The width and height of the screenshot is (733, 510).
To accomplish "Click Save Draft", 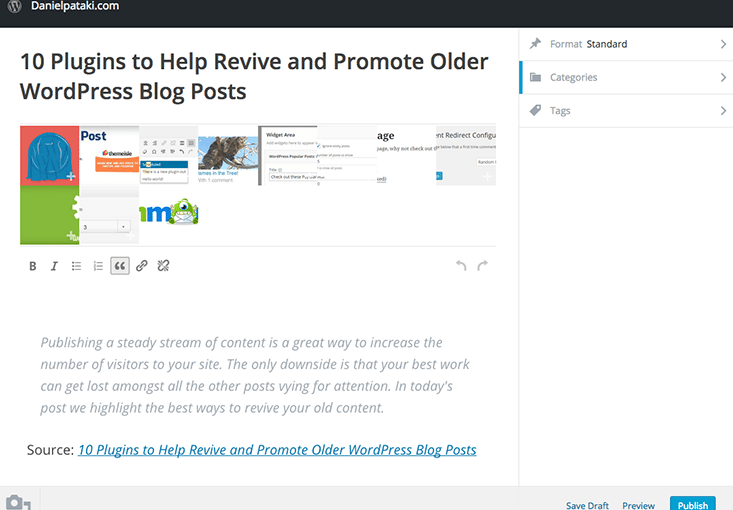I will pos(587,505).
